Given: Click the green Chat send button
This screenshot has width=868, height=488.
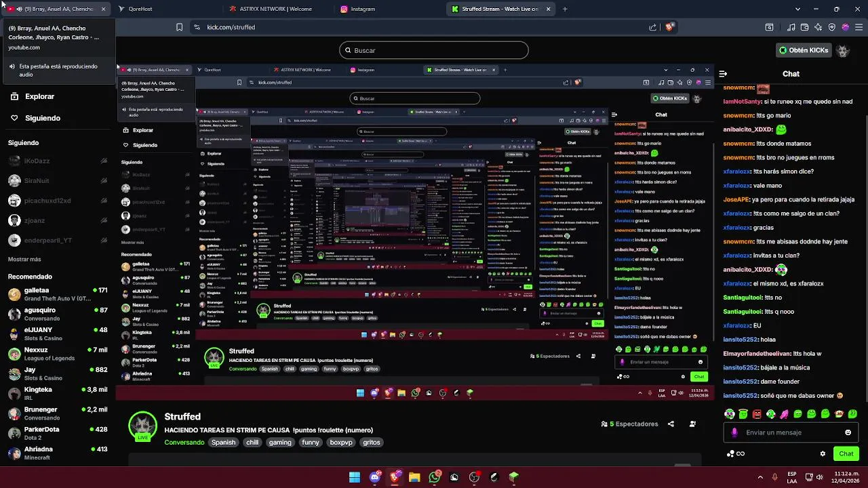Looking at the screenshot, I should coord(846,453).
